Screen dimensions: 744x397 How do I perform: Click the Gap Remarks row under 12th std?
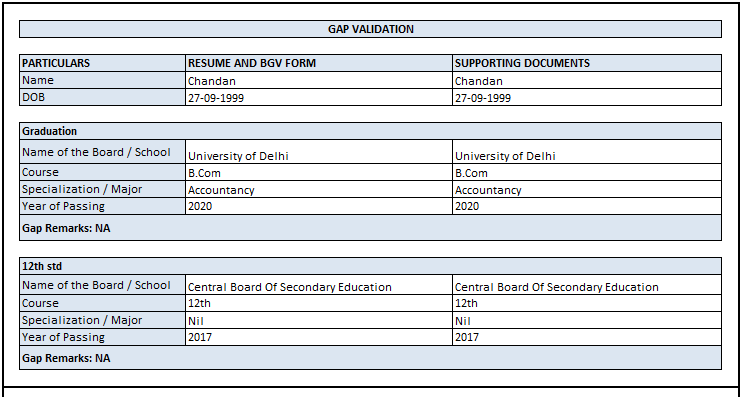coord(370,358)
